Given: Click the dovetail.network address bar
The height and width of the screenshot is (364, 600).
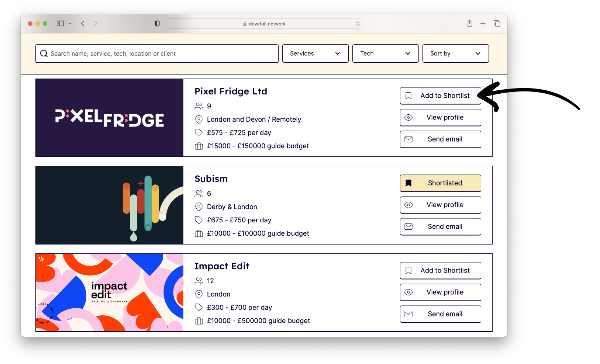Looking at the screenshot, I should pyautogui.click(x=264, y=24).
